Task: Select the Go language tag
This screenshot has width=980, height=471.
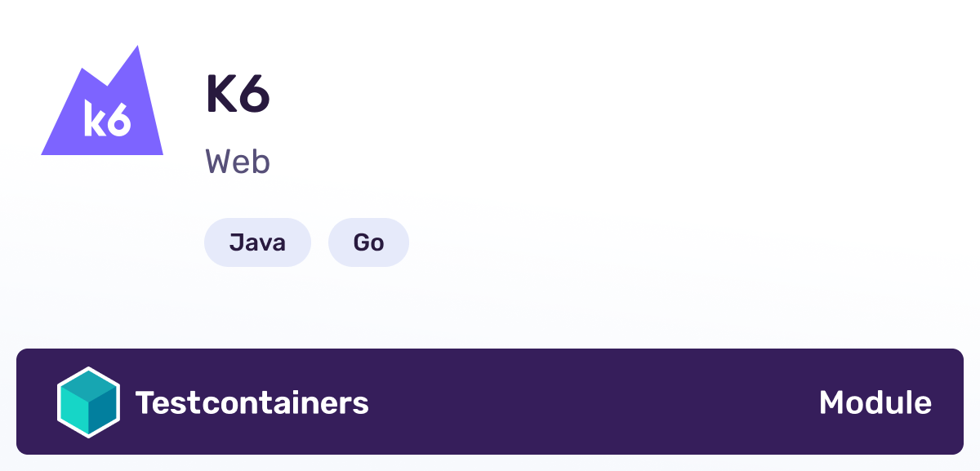Action: (x=368, y=242)
